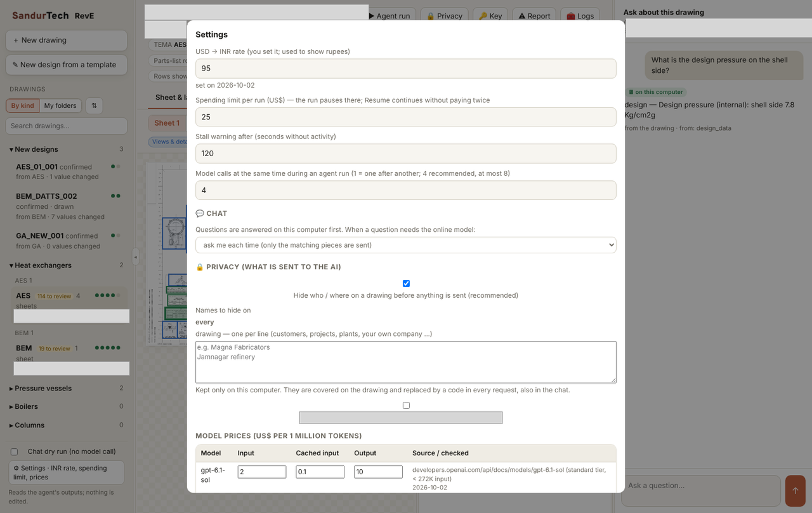Open the Privacy button in the top toolbar

click(x=444, y=16)
